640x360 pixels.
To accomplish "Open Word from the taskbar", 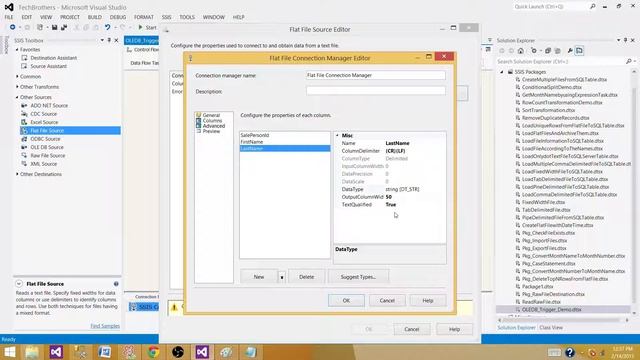I will point(104,352).
